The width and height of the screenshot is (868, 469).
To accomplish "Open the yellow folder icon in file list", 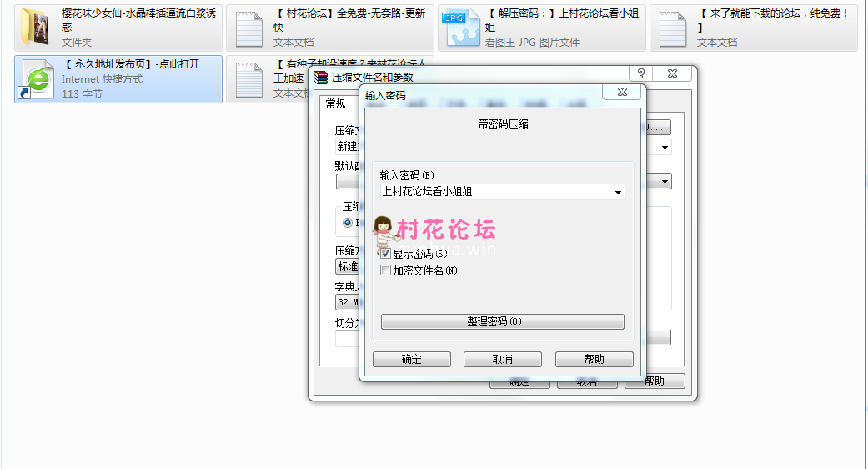I will pyautogui.click(x=35, y=28).
